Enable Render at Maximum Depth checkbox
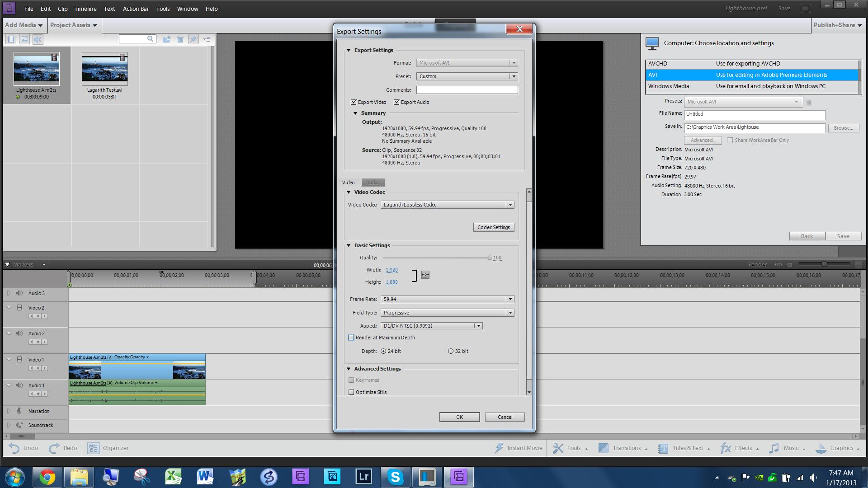Viewport: 868px width, 488px height. (351, 337)
